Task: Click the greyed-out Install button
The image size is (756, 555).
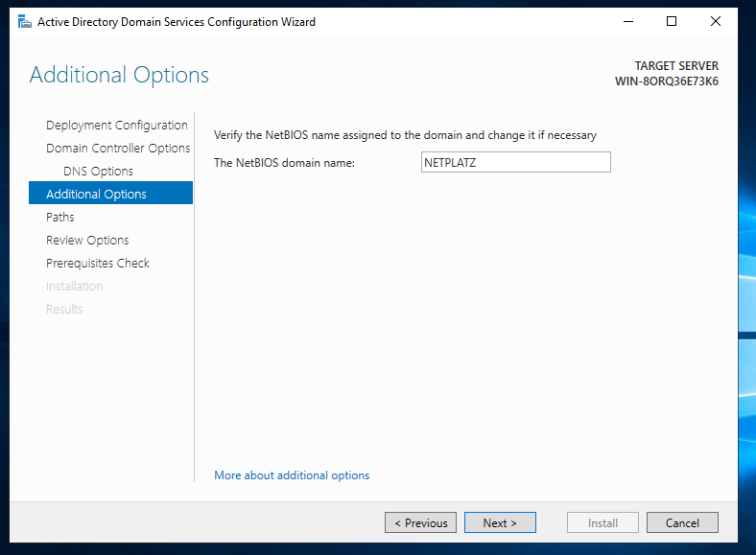Action: (x=602, y=522)
